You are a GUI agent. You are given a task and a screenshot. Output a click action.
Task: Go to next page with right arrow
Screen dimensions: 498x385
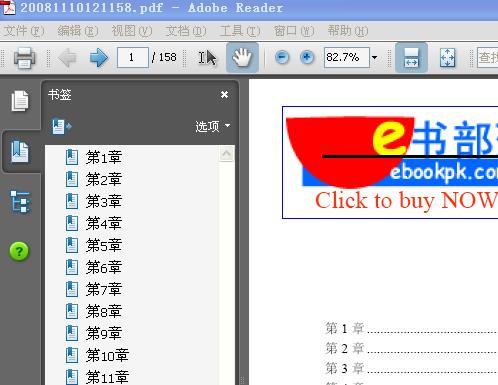tap(99, 58)
